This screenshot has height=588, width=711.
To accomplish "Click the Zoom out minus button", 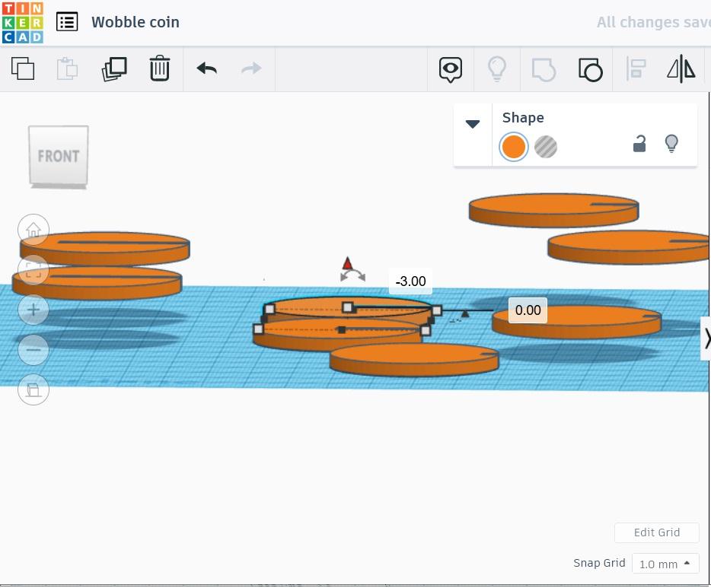I will click(x=33, y=350).
